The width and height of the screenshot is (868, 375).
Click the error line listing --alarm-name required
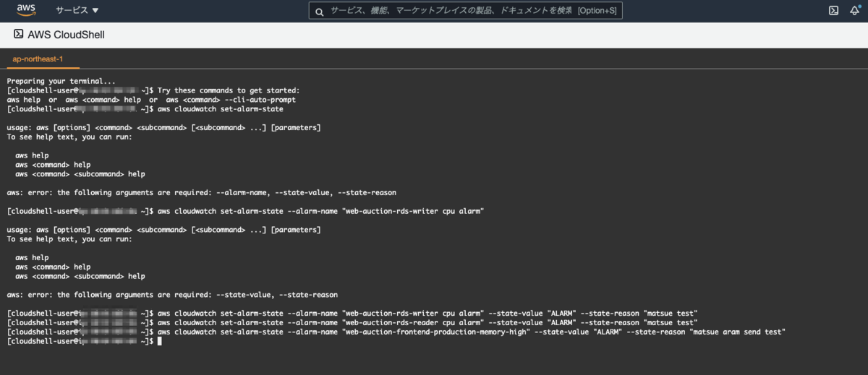pos(201,193)
